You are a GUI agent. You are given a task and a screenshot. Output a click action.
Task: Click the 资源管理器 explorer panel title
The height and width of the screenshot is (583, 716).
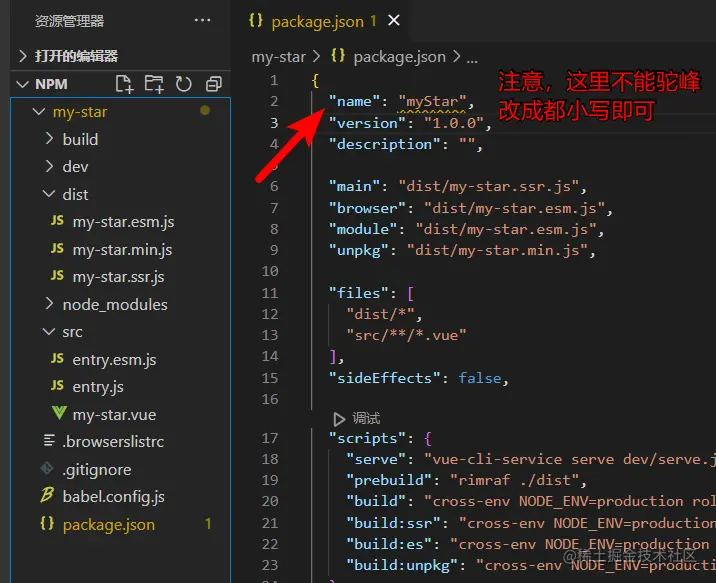[x=69, y=21]
